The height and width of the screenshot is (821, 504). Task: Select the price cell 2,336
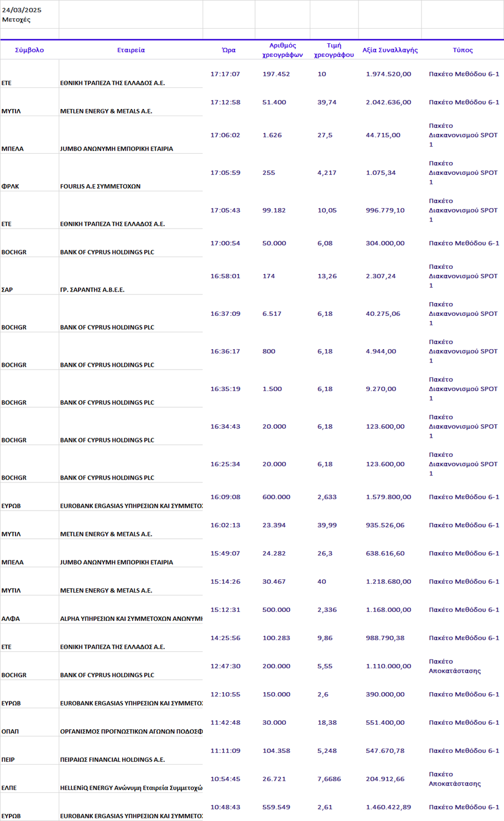327,610
